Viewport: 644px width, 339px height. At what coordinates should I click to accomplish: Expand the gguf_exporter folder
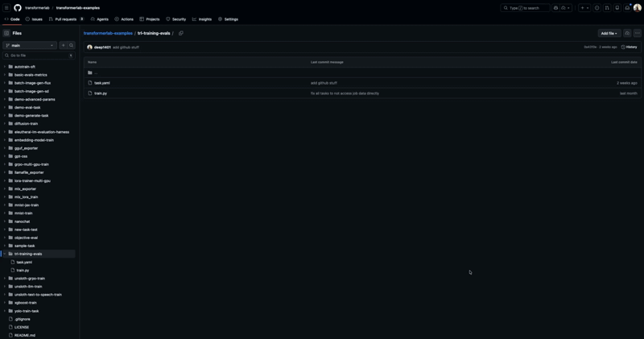5,148
